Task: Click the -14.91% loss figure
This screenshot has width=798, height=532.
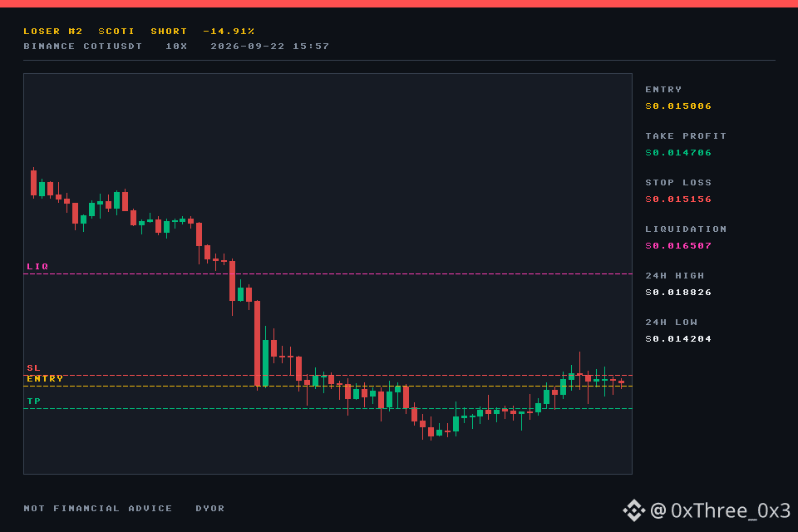Action: (229, 31)
